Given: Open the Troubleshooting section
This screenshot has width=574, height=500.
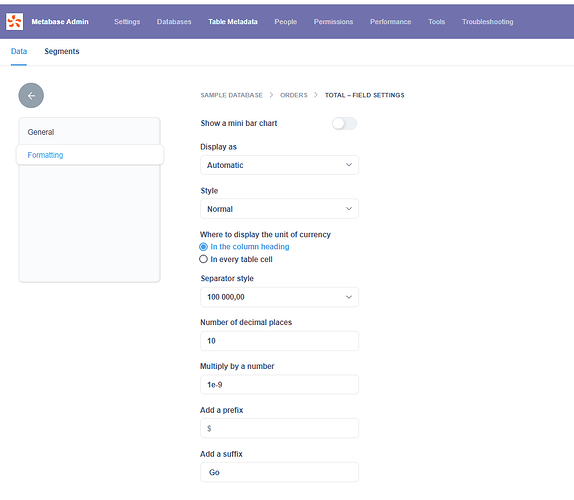Looking at the screenshot, I should [487, 22].
